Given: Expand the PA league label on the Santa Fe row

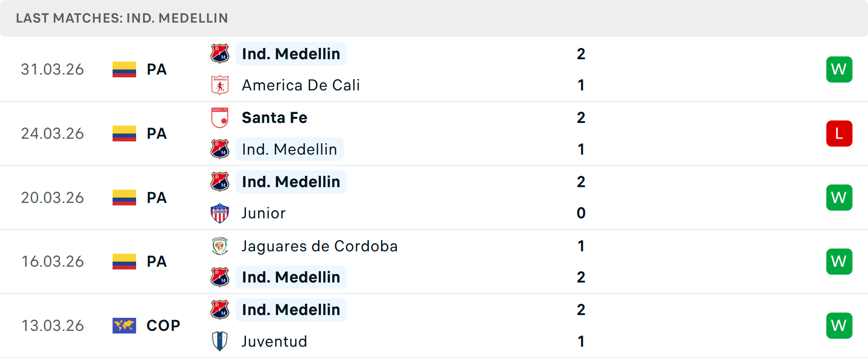Looking at the screenshot, I should click(156, 133).
